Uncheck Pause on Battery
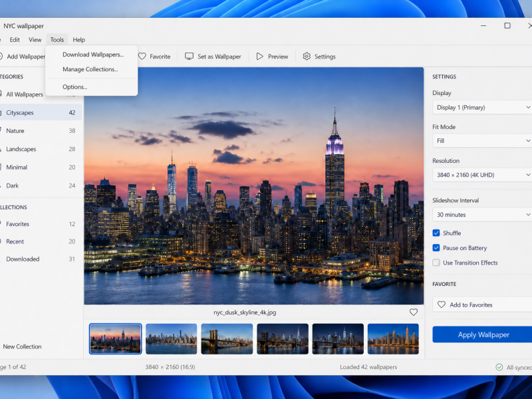The width and height of the screenshot is (532, 399). [x=436, y=248]
